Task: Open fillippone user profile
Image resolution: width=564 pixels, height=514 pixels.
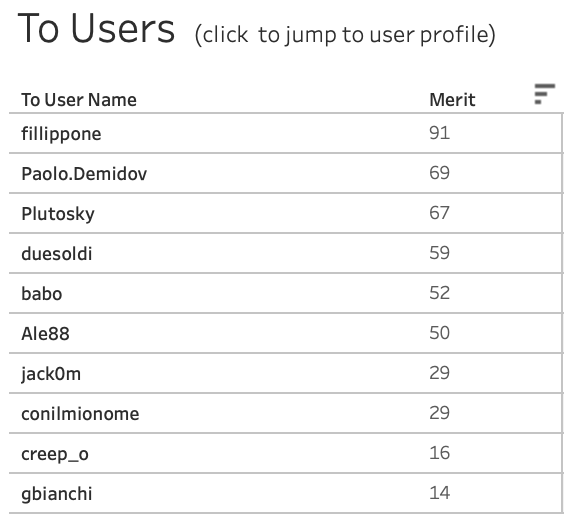Action: pyautogui.click(x=61, y=135)
